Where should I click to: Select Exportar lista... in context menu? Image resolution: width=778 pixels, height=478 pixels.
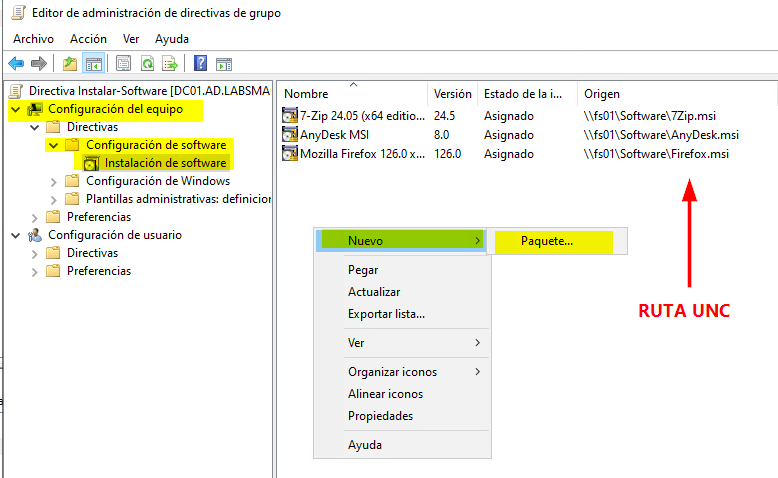[386, 314]
